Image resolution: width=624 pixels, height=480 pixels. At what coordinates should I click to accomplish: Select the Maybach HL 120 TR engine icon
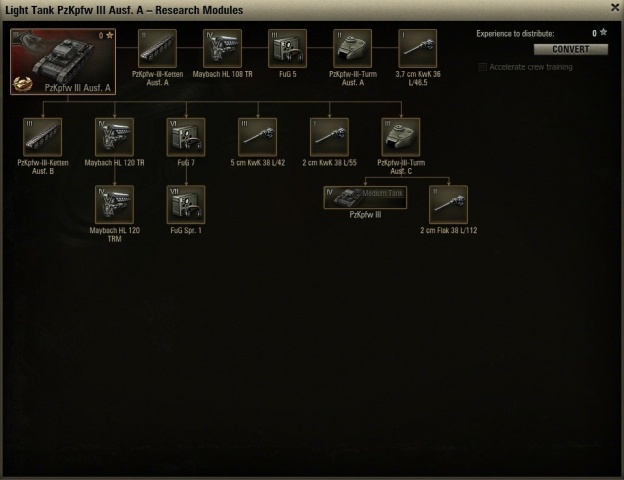(x=115, y=137)
